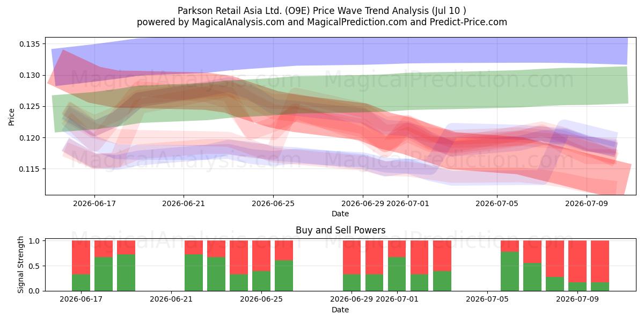Image resolution: width=644 pixels, height=322 pixels.
Task: Click the green buy segment of the 2026-07-01 bar
Action: click(397, 274)
